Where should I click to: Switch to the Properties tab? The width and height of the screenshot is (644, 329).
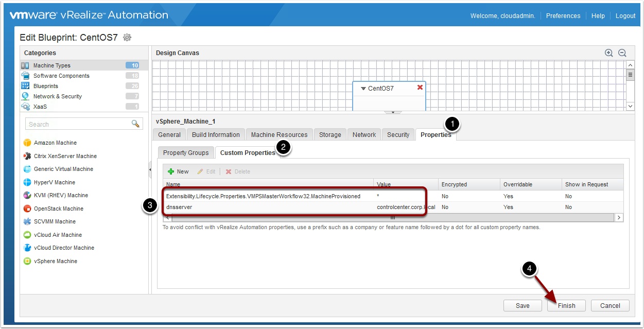point(436,134)
